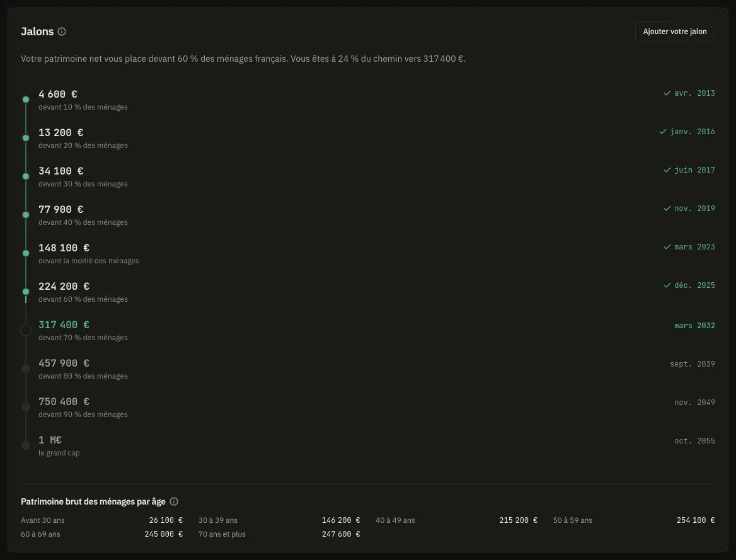Viewport: 736px width, 560px height.
Task: Click the devant 90 % des ménages text
Action: click(x=83, y=414)
